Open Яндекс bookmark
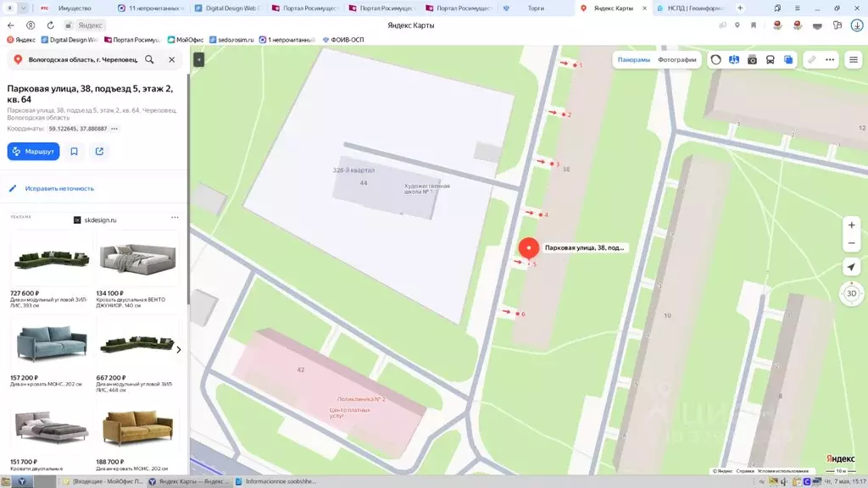Viewport: 868px width, 488px height. point(21,40)
